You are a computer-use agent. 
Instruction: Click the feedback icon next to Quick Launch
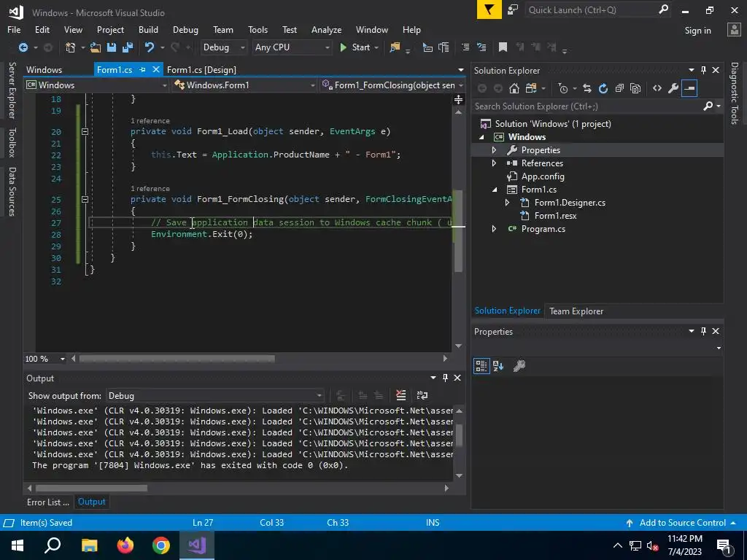coord(513,10)
